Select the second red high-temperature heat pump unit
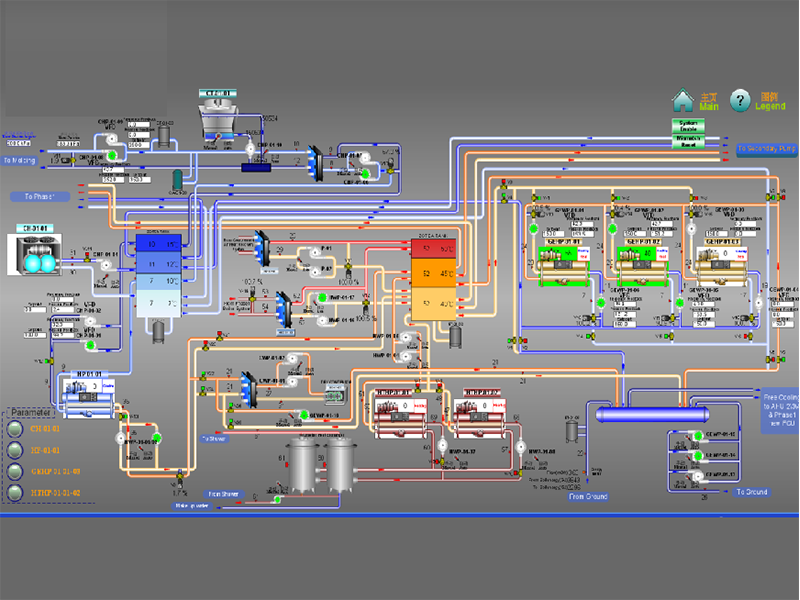800x600 pixels. 480,417
